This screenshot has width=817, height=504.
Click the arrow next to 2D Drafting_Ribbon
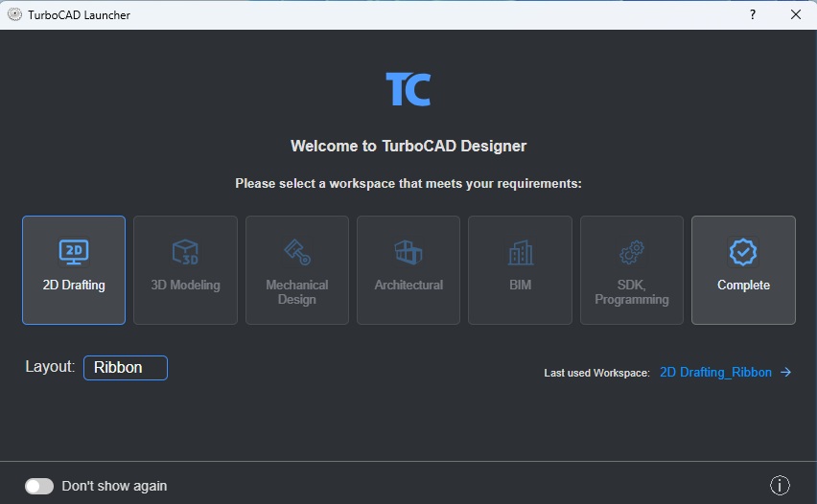[785, 373]
